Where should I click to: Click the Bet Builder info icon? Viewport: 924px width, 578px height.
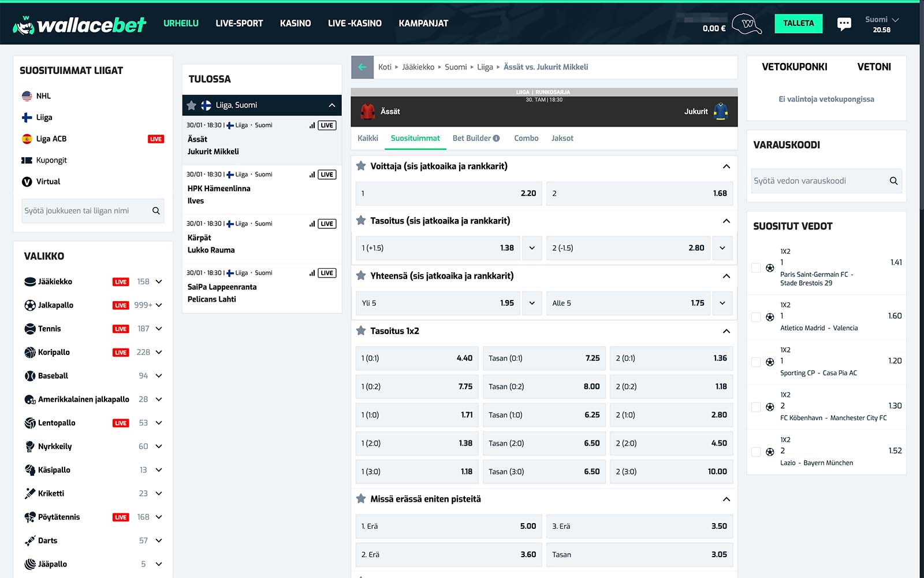coord(496,138)
